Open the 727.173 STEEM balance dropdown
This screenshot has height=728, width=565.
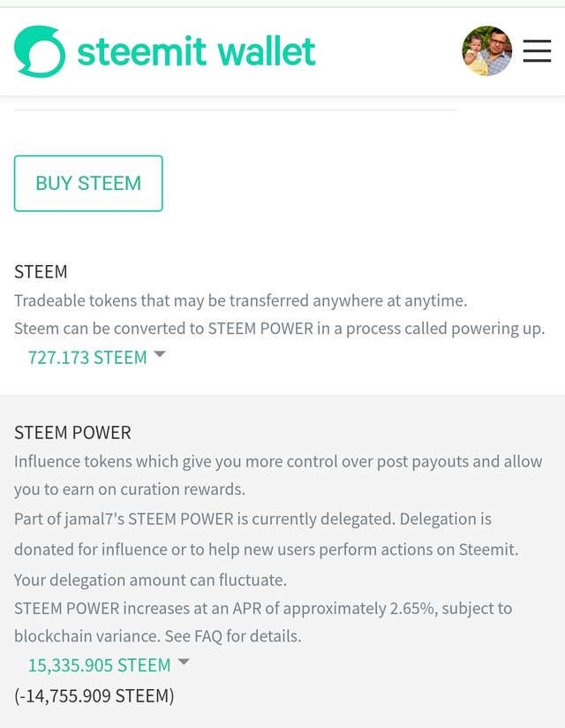[x=87, y=358]
